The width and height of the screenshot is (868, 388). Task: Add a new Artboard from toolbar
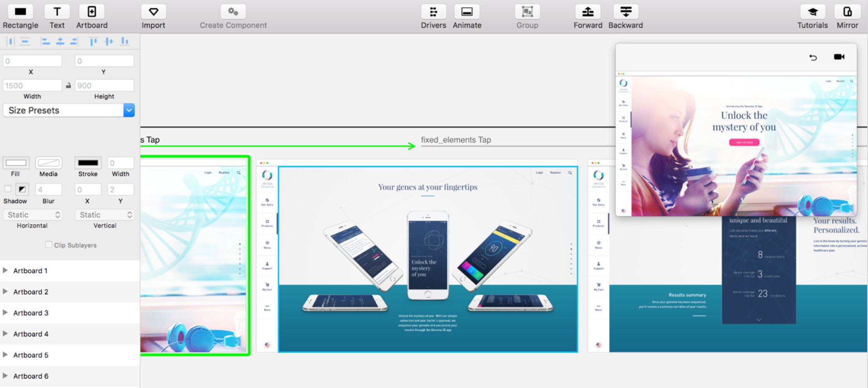pos(92,12)
